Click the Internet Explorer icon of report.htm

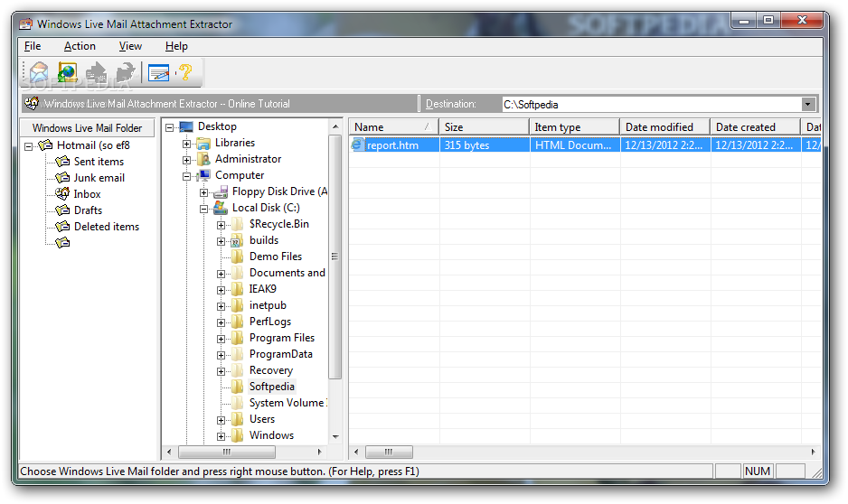(x=357, y=145)
